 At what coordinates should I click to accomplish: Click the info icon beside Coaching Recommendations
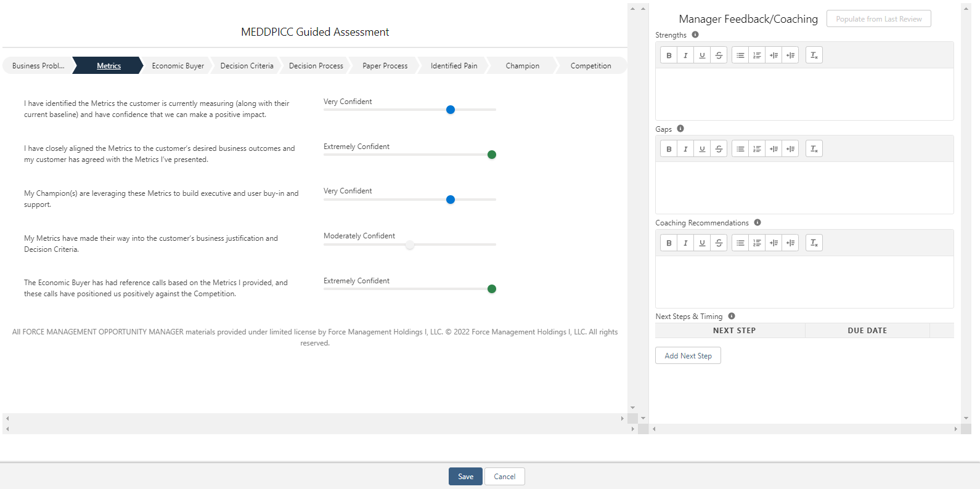coord(757,222)
